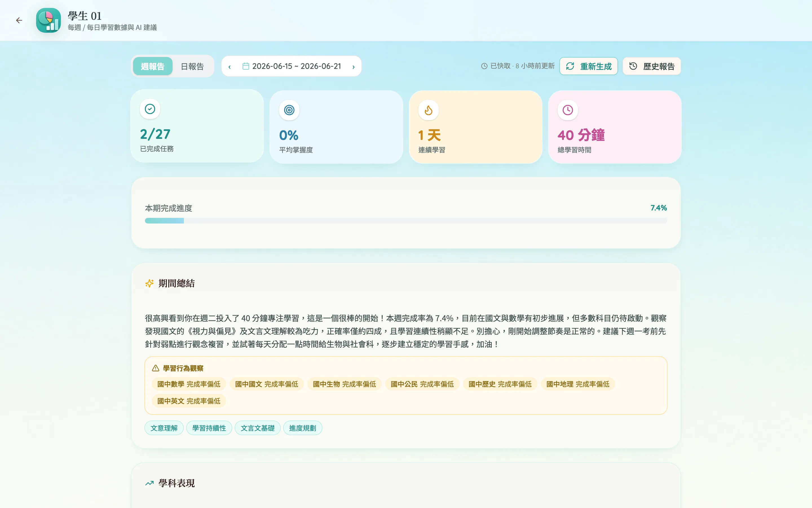Click the pie chart app logo
This screenshot has width=812, height=508.
(x=48, y=21)
